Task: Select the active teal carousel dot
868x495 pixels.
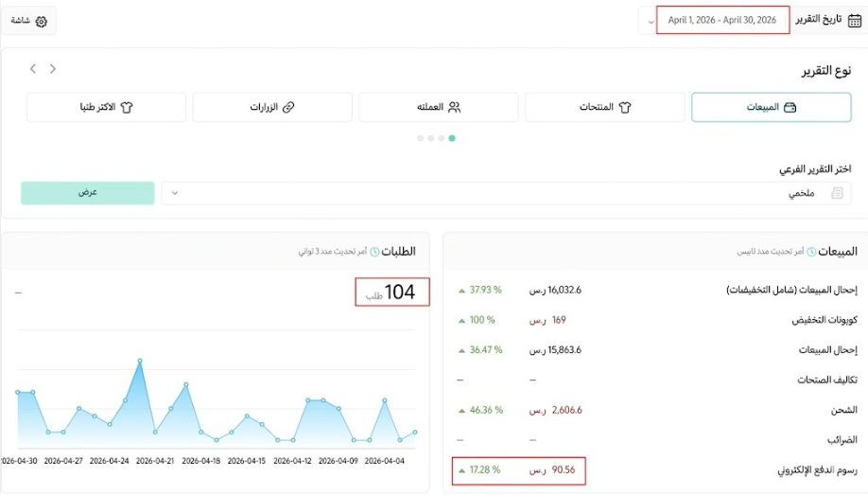Action: click(x=452, y=138)
